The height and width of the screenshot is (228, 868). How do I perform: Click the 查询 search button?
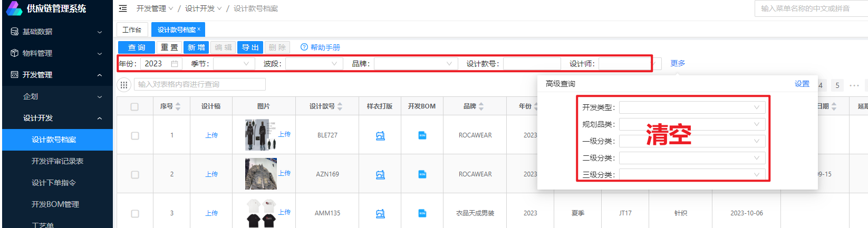point(137,47)
